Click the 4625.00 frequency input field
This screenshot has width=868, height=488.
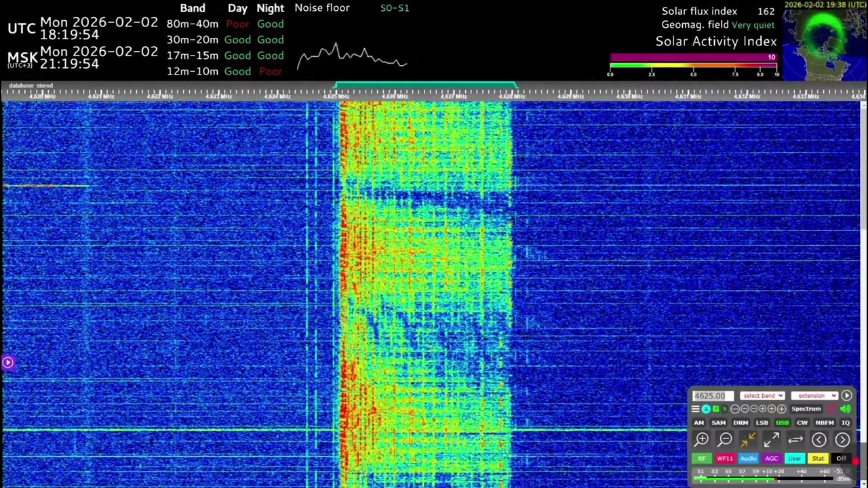tap(713, 396)
